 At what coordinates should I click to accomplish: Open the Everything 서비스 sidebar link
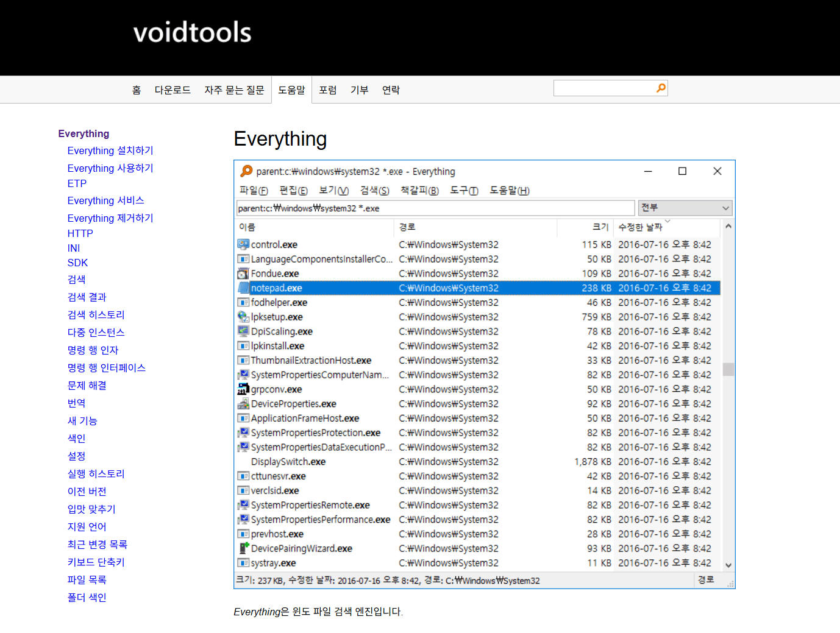click(105, 200)
